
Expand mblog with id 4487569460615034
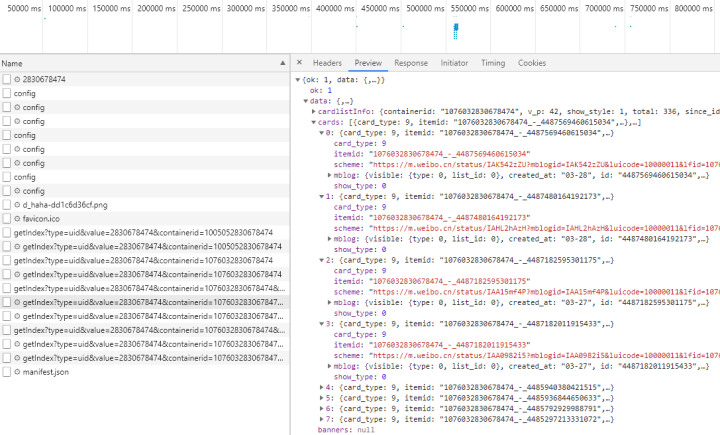(x=329, y=175)
